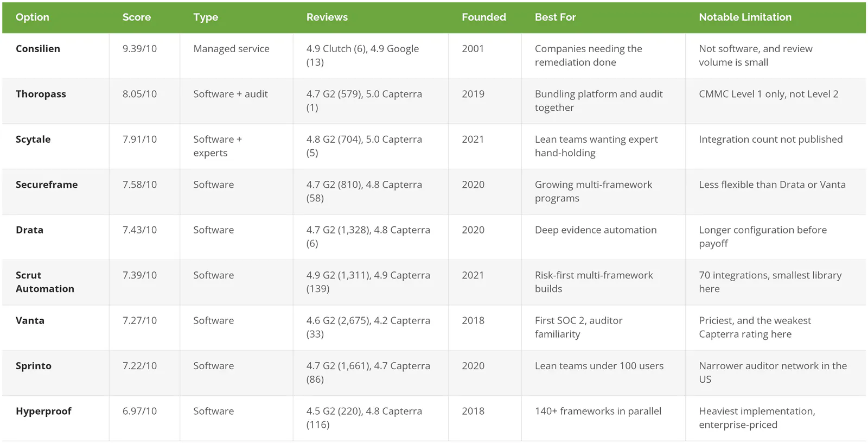This screenshot has height=443, width=868.
Task: Click the 8.05/10 score cell
Action: (x=139, y=94)
